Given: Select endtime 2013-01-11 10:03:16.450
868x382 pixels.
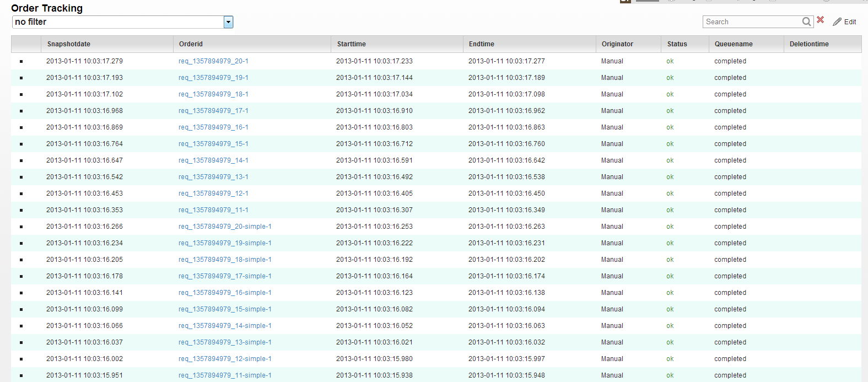Looking at the screenshot, I should pyautogui.click(x=506, y=193).
